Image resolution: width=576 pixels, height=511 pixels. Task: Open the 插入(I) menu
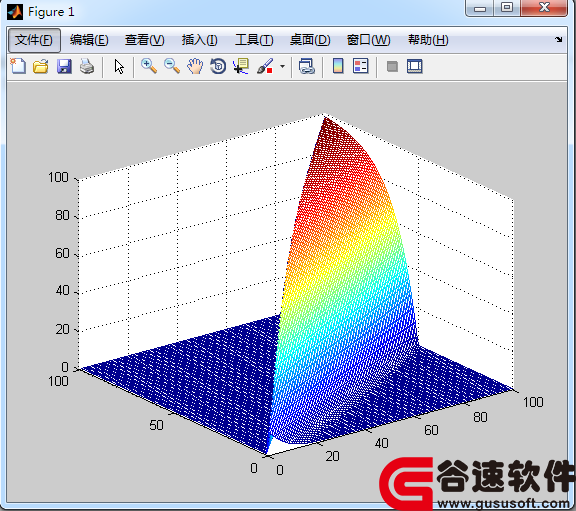point(199,40)
